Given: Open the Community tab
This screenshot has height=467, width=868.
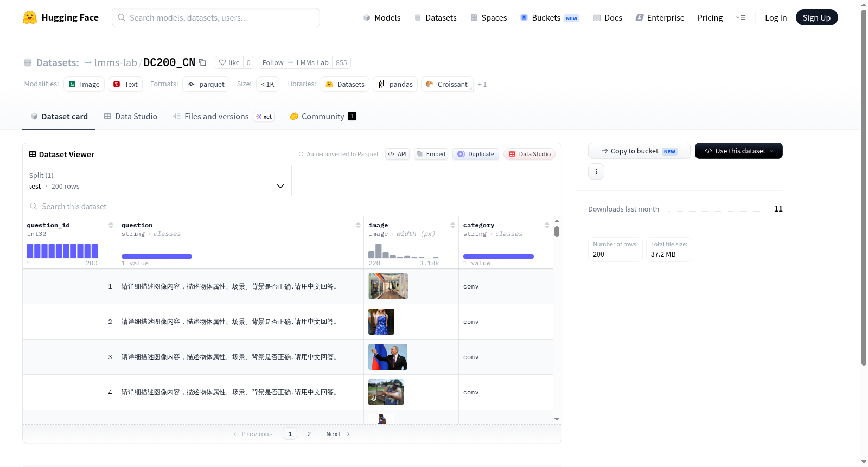Looking at the screenshot, I should click(323, 116).
